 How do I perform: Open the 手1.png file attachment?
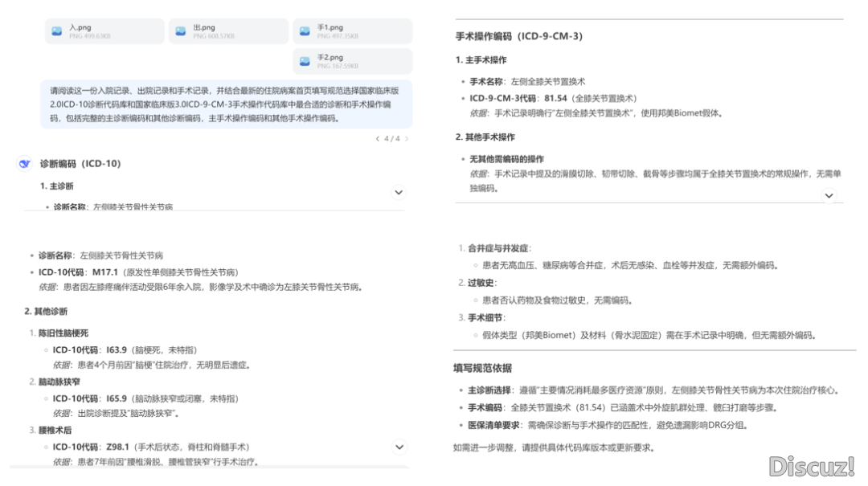click(x=353, y=31)
